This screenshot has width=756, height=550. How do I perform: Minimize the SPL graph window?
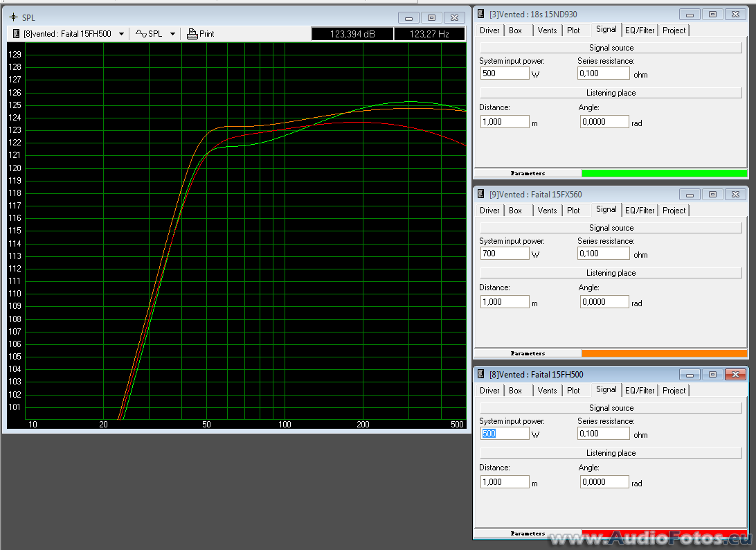[x=408, y=18]
